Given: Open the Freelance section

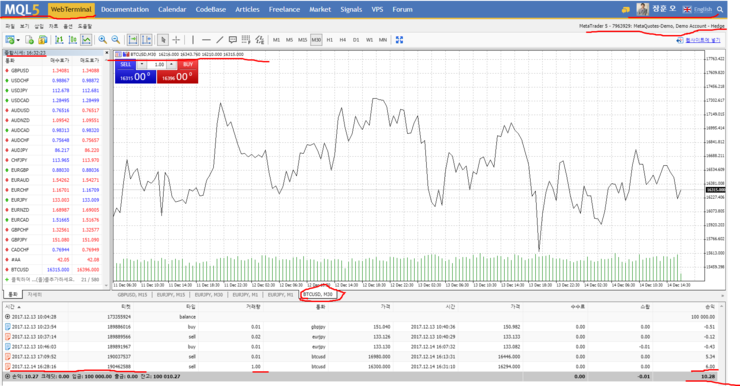Looking at the screenshot, I should point(284,9).
